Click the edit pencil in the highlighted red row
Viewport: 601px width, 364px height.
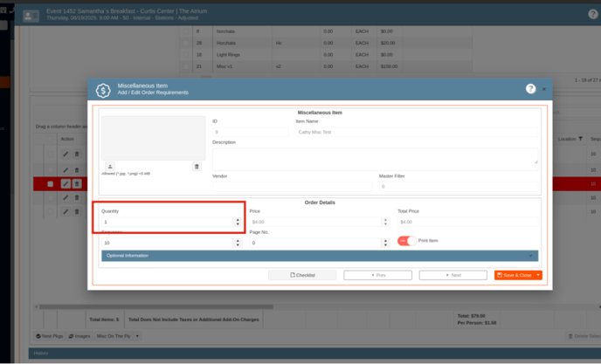[66, 184]
